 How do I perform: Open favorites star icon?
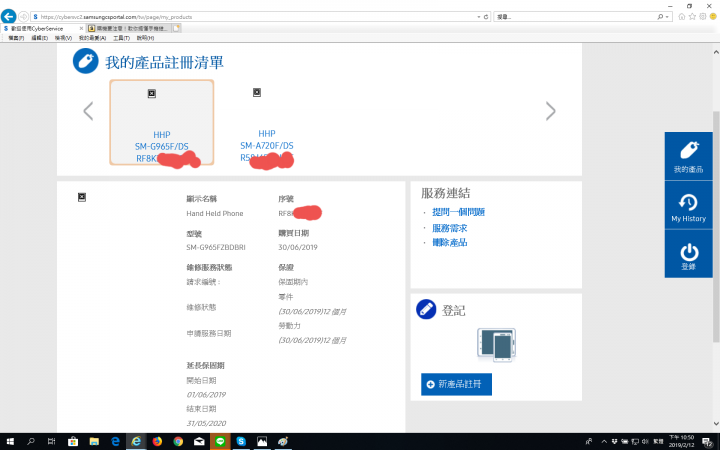click(692, 17)
